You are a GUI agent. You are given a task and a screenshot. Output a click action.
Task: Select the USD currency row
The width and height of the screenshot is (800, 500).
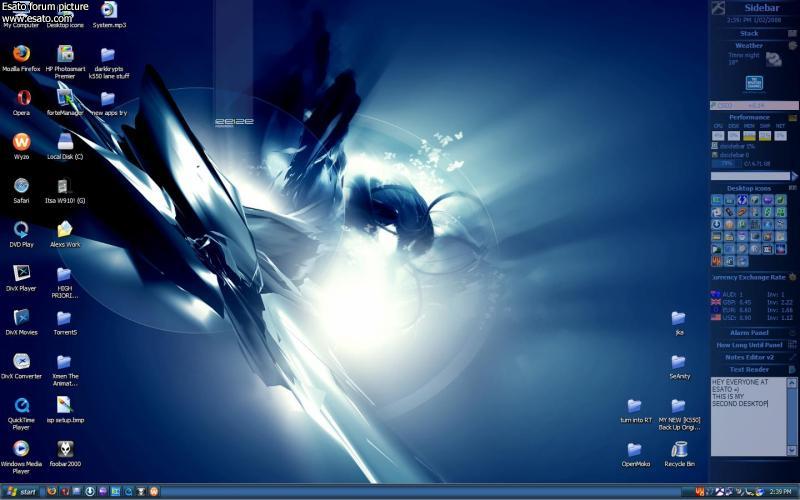coord(753,317)
